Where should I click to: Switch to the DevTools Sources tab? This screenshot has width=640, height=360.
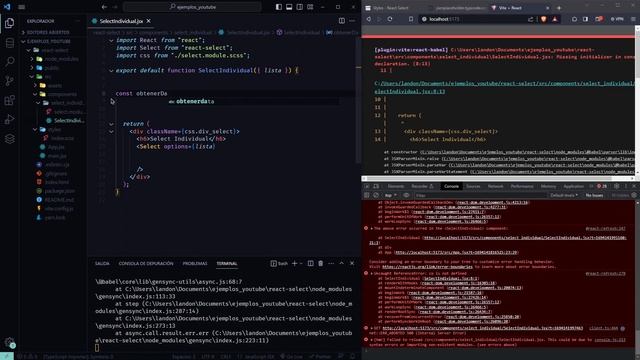click(x=473, y=187)
